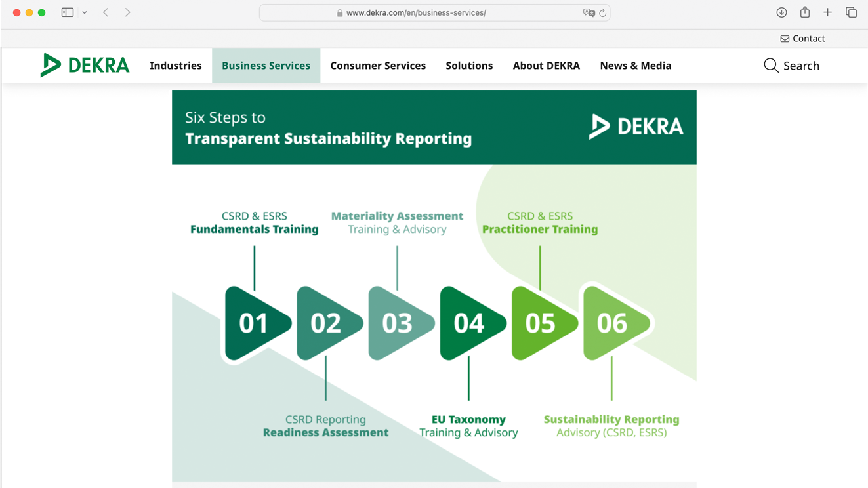
Task: Click the Share icon in Safari toolbar
Action: pos(805,12)
